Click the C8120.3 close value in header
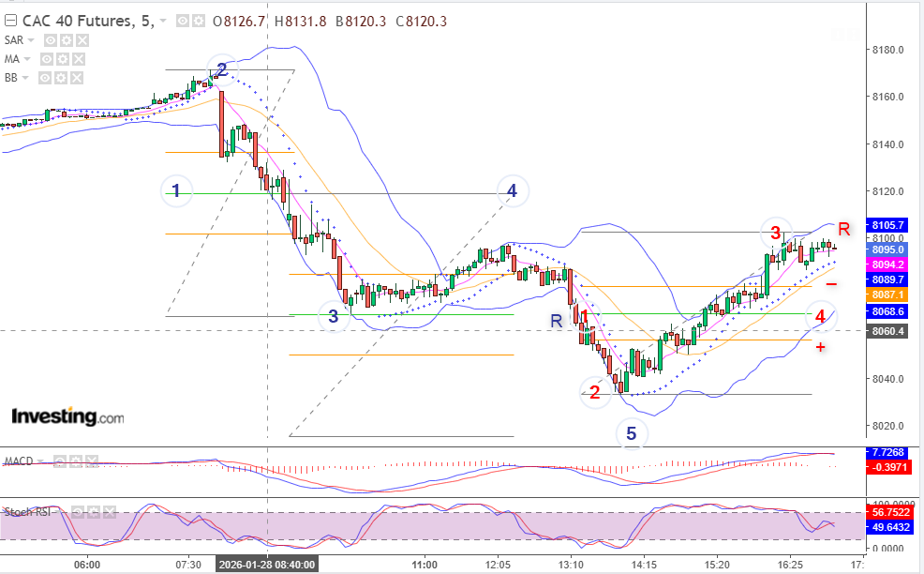924x574 pixels. (x=422, y=22)
